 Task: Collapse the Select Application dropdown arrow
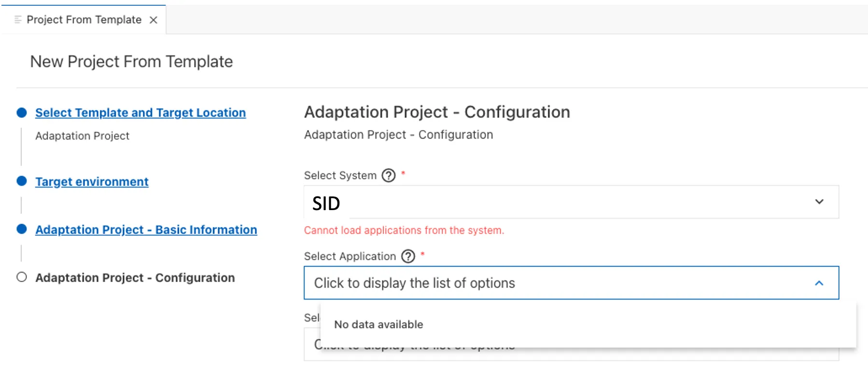819,283
